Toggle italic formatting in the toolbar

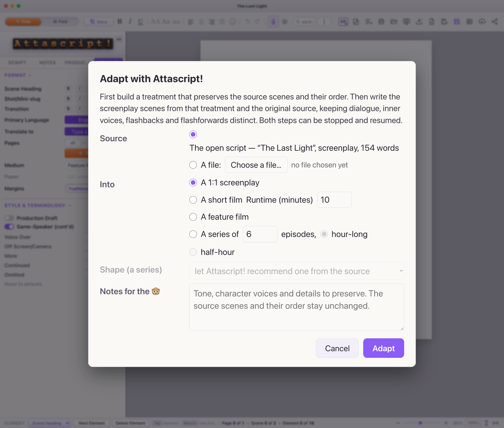click(130, 22)
